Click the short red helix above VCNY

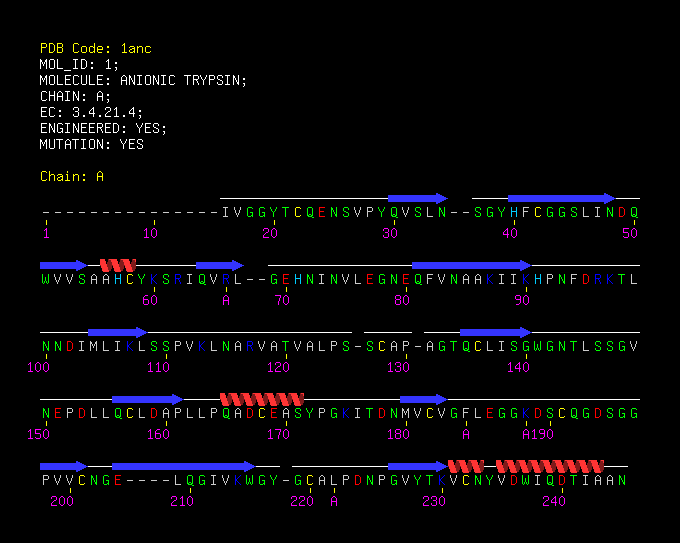[466, 466]
